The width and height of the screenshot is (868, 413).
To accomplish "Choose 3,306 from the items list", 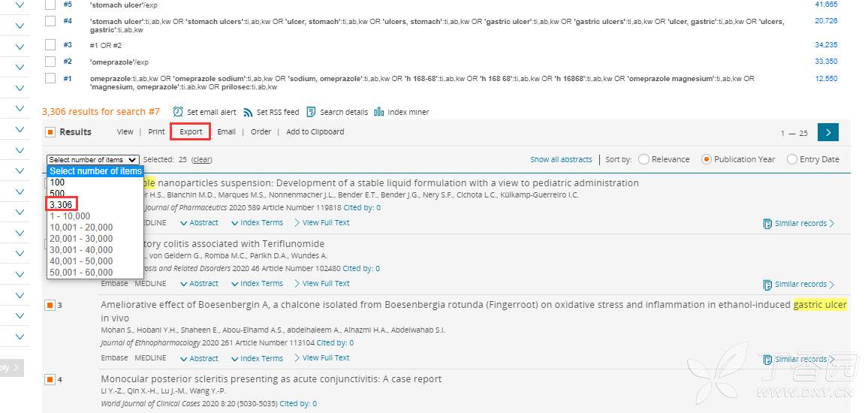I will [x=61, y=204].
